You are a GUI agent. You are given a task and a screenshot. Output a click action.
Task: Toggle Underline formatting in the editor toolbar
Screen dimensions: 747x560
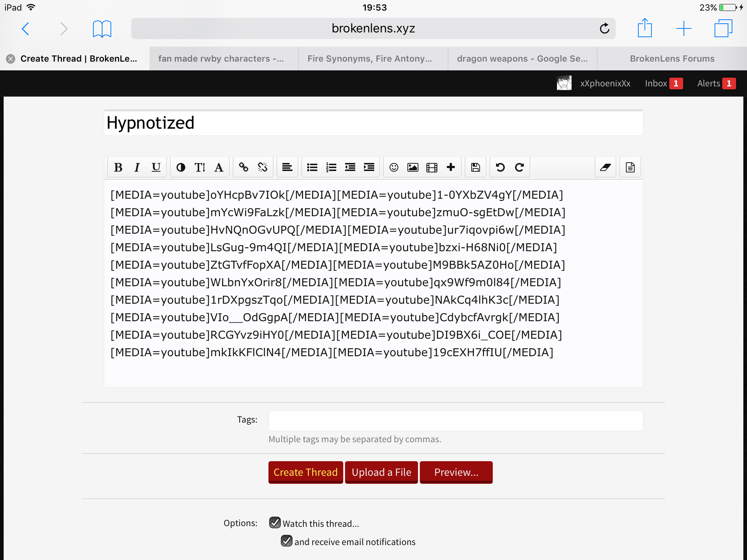(156, 167)
